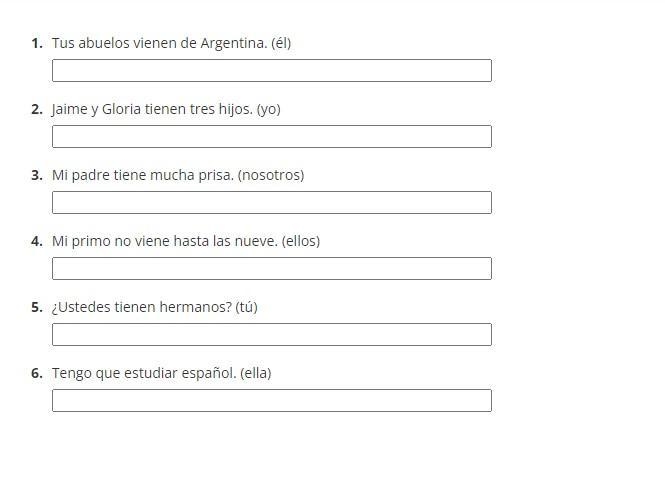
Task: Select the input box under 'Tengo que estudiar español'
Action: 272,401
